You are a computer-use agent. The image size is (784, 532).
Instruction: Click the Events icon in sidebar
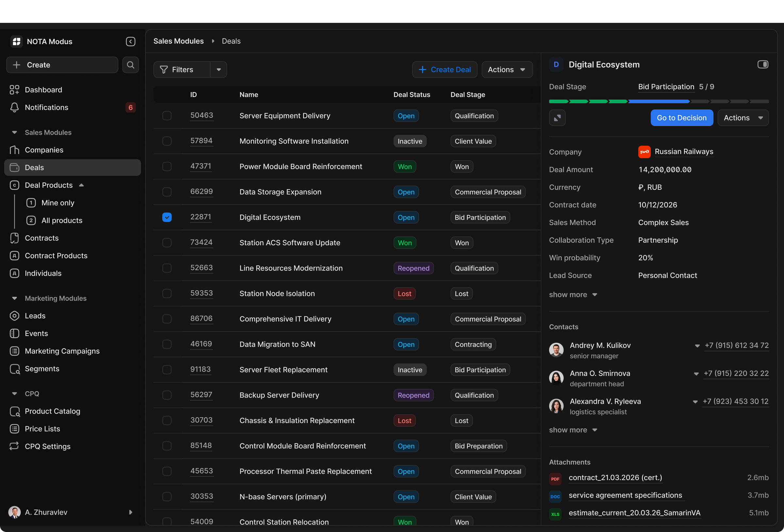14,333
